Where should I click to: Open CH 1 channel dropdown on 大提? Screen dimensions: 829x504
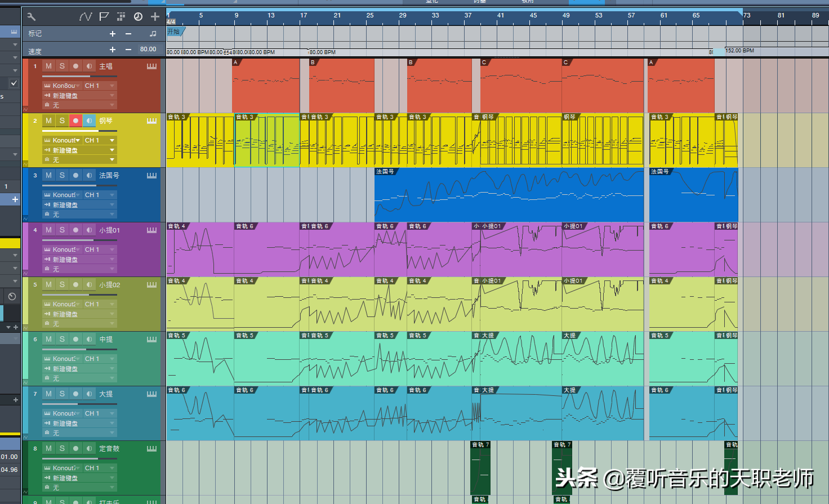tap(100, 413)
